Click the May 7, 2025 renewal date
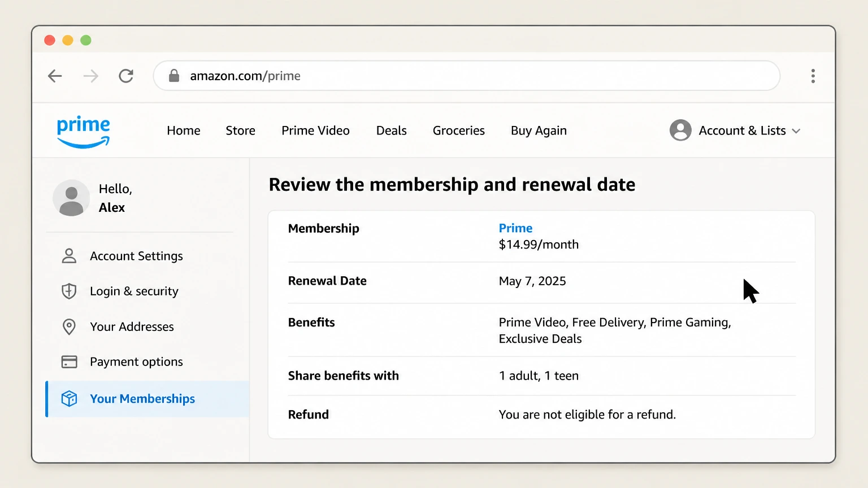 (532, 281)
